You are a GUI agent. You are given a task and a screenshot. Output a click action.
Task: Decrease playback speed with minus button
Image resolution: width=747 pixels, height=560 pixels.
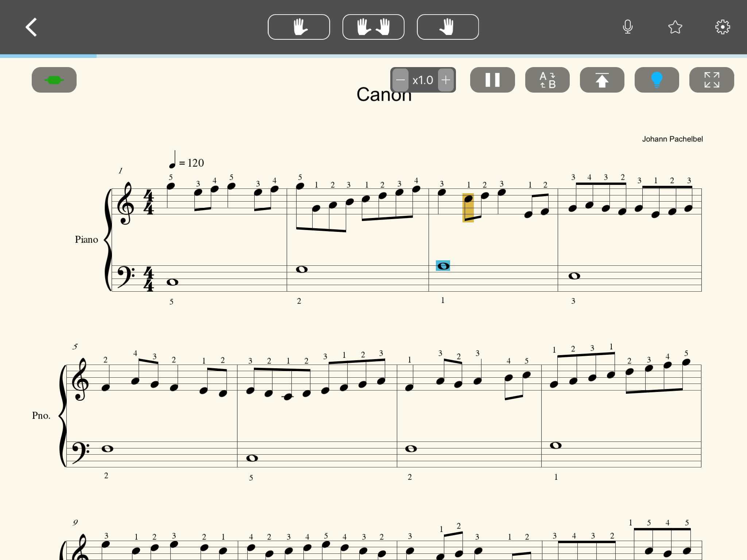coord(400,80)
